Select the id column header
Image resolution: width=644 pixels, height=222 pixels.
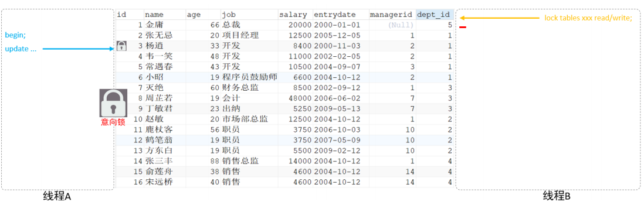pyautogui.click(x=121, y=15)
